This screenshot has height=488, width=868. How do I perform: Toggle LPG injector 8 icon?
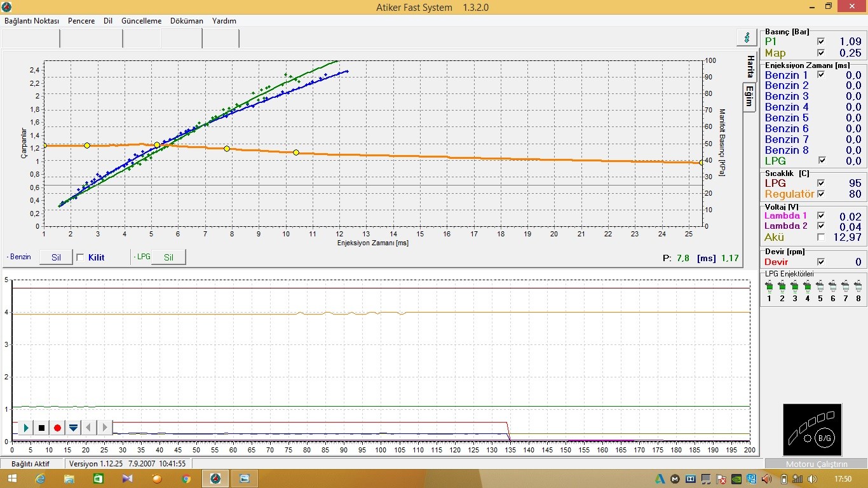point(858,287)
